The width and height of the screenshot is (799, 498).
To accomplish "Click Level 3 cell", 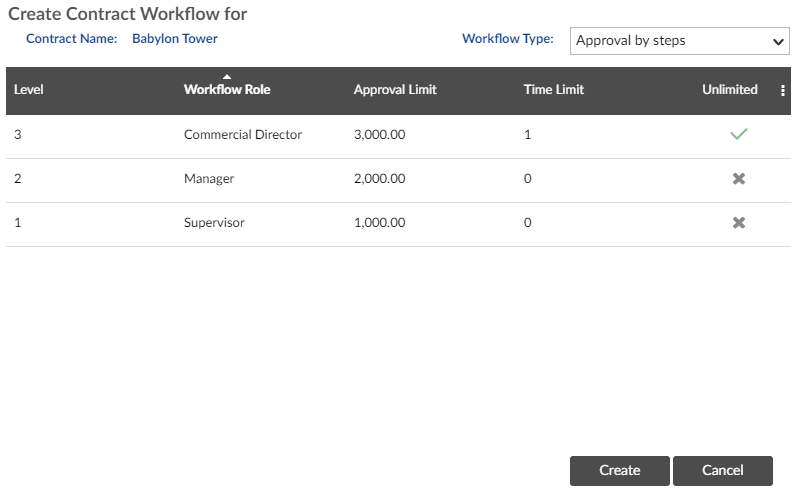I will point(18,135).
